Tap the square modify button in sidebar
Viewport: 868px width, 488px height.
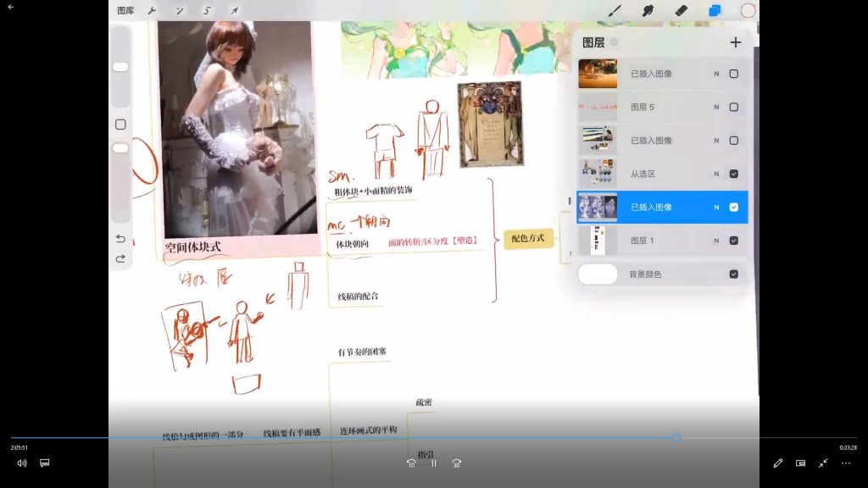point(120,125)
